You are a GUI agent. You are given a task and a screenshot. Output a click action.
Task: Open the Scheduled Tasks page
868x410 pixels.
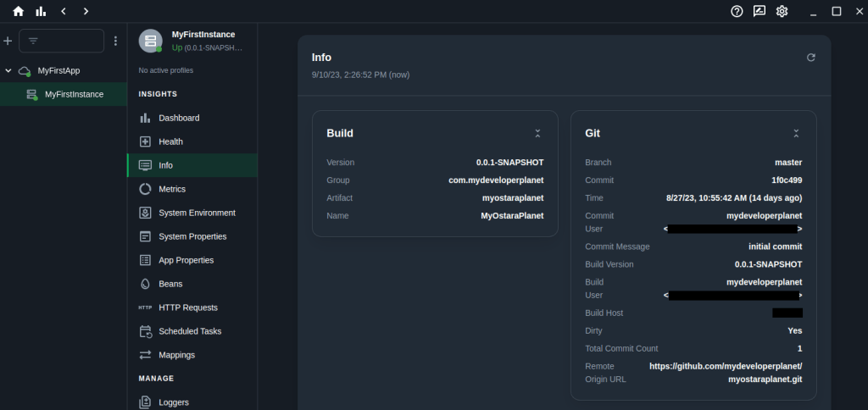coord(190,331)
